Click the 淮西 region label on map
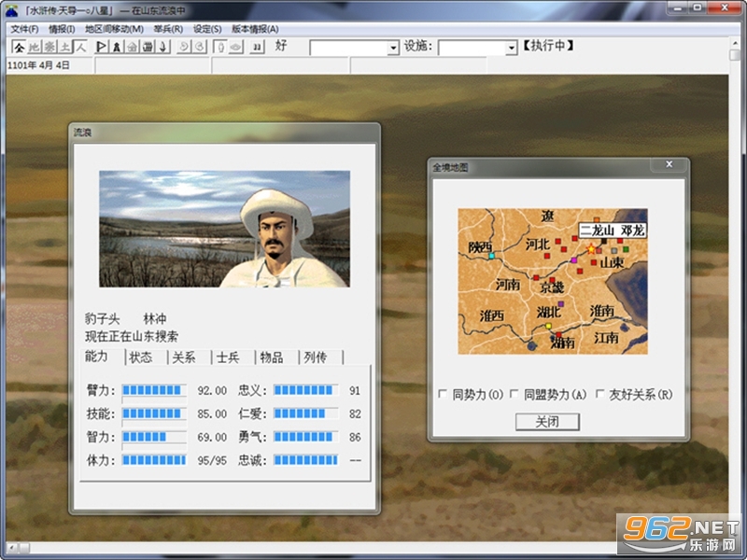This screenshot has width=747, height=560. coord(492,315)
